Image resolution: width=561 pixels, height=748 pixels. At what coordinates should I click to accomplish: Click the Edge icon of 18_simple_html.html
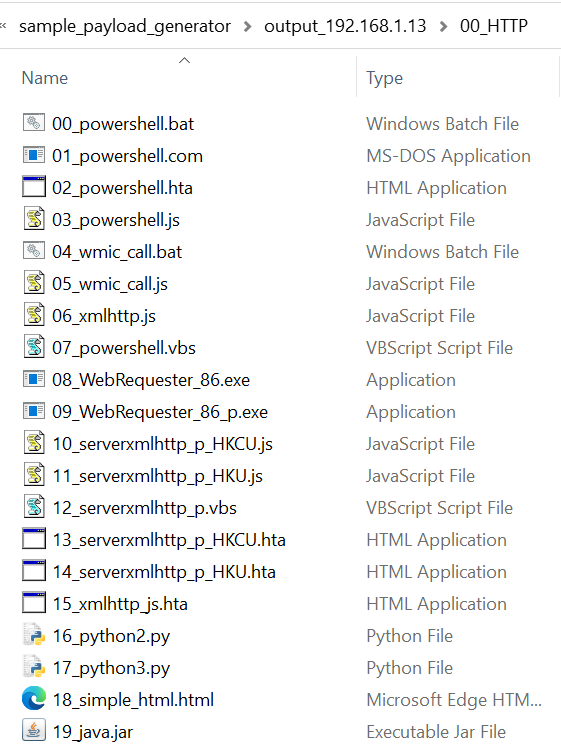[x=34, y=699]
